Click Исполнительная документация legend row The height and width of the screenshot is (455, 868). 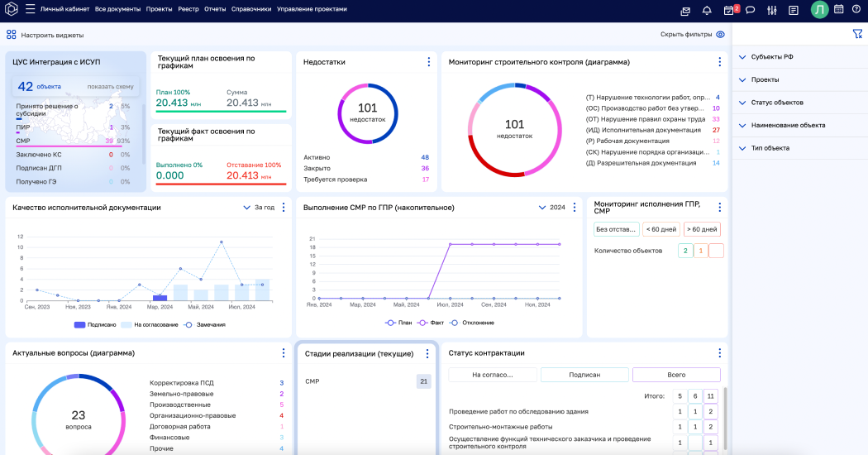pos(653,130)
